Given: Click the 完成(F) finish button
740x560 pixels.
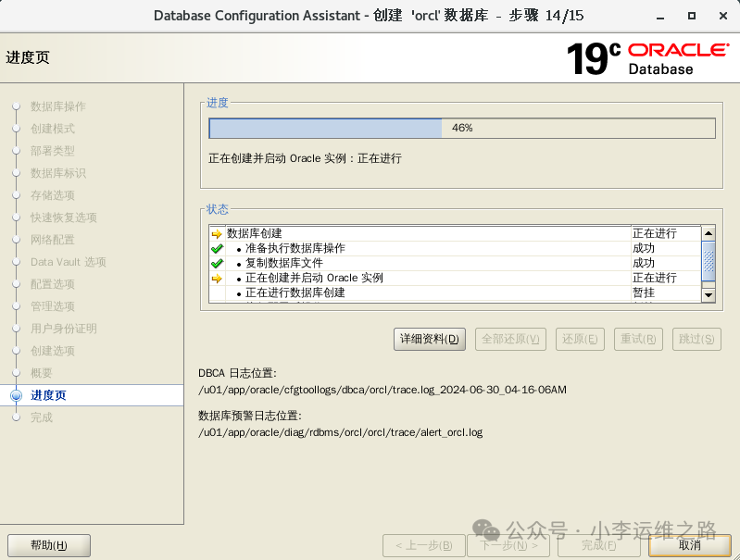Looking at the screenshot, I should pos(599,545).
